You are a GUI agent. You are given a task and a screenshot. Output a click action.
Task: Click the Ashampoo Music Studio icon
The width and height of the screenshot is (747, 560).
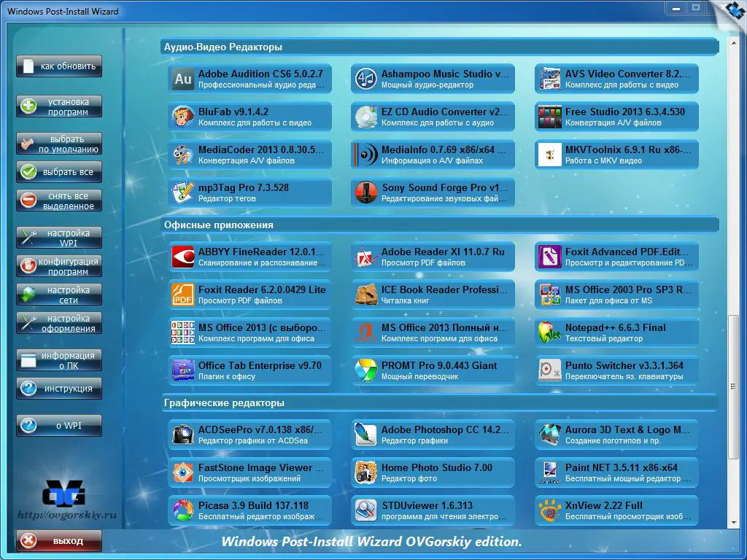click(x=366, y=79)
